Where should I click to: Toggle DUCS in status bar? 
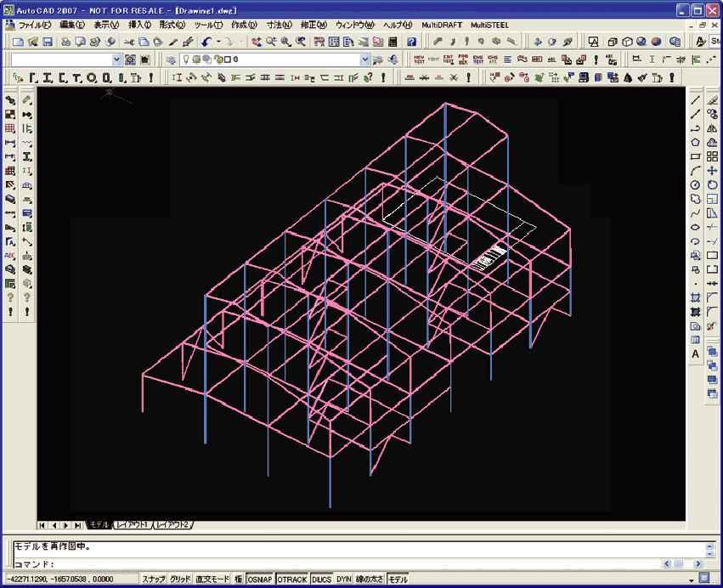(321, 579)
